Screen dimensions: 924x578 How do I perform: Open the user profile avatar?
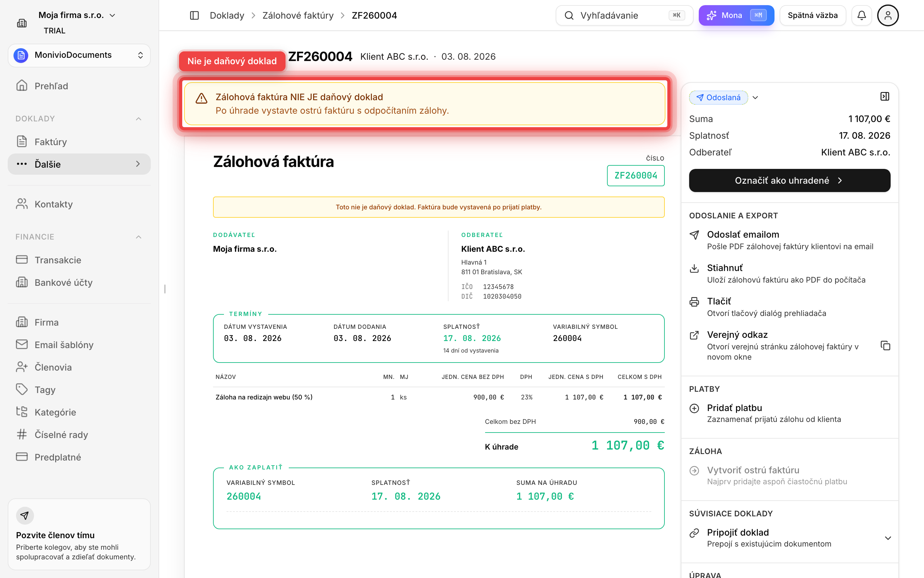pos(888,15)
